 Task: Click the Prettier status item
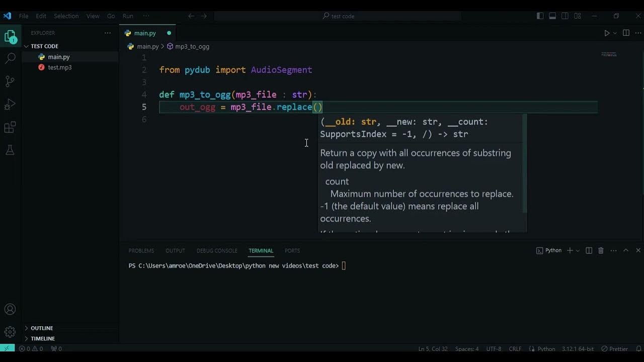pyautogui.click(x=615, y=348)
